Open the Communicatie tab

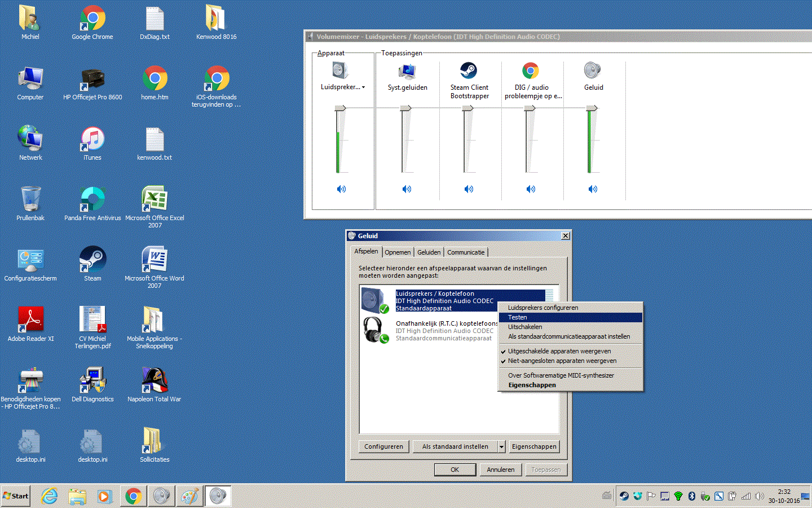click(x=466, y=252)
